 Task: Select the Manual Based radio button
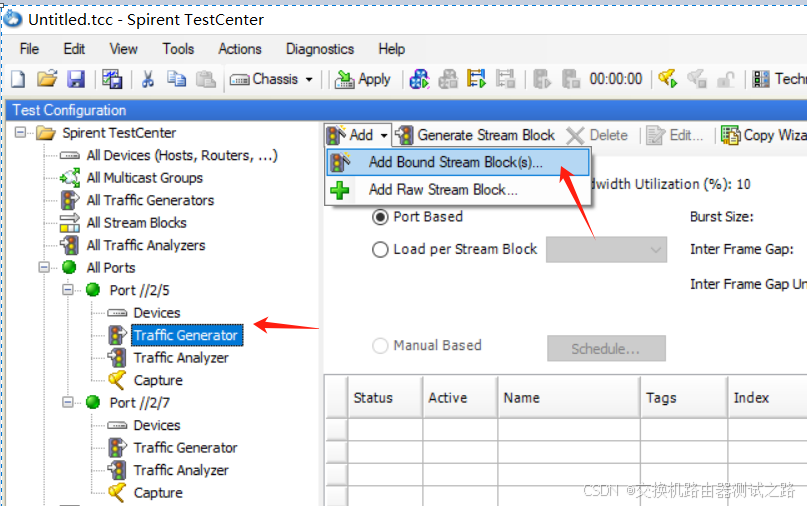pos(380,346)
